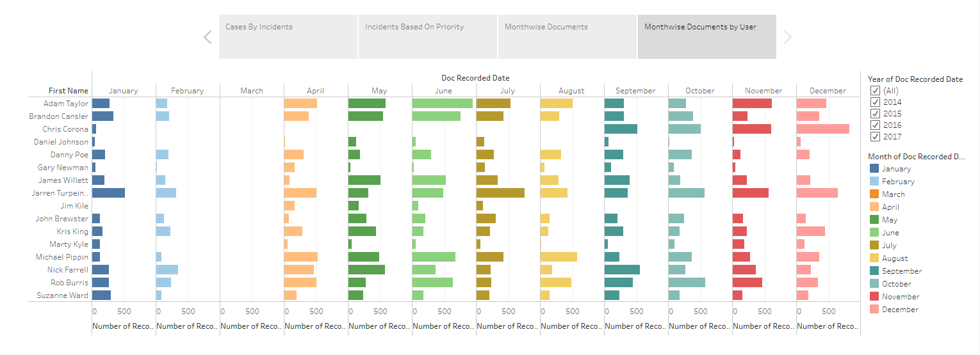Viewport: 980px width, 355px height.
Task: Open the Cases By Incidents tab
Action: coord(288,37)
